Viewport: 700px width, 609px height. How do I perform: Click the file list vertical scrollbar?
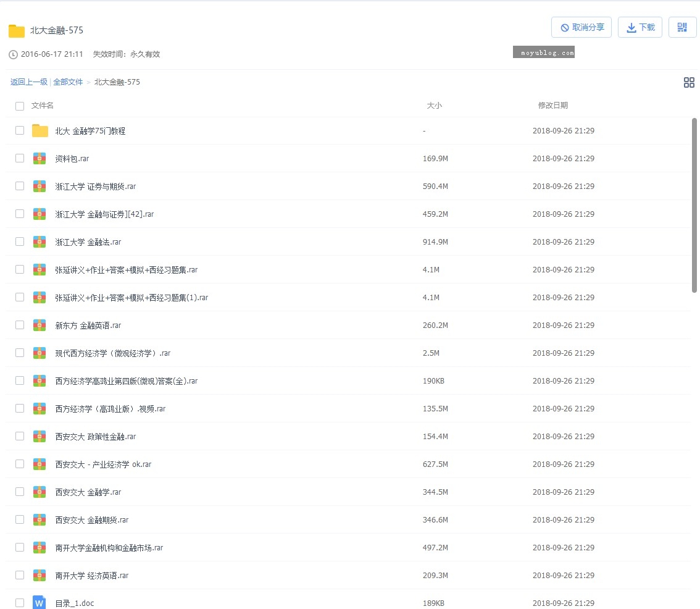(694, 206)
